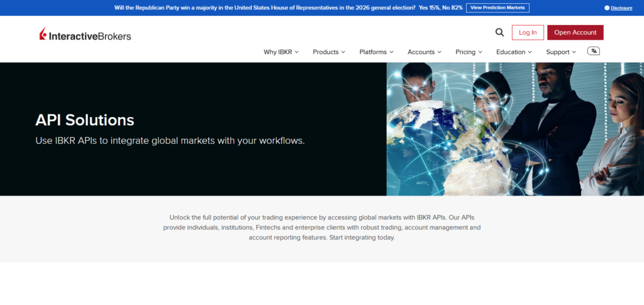The width and height of the screenshot is (644, 305).
Task: Click the 'Unlock the full potential' paragraph
Action: pos(321,228)
